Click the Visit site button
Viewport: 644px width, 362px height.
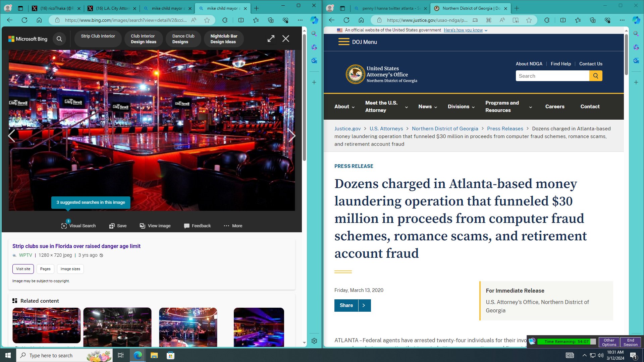[x=23, y=269]
